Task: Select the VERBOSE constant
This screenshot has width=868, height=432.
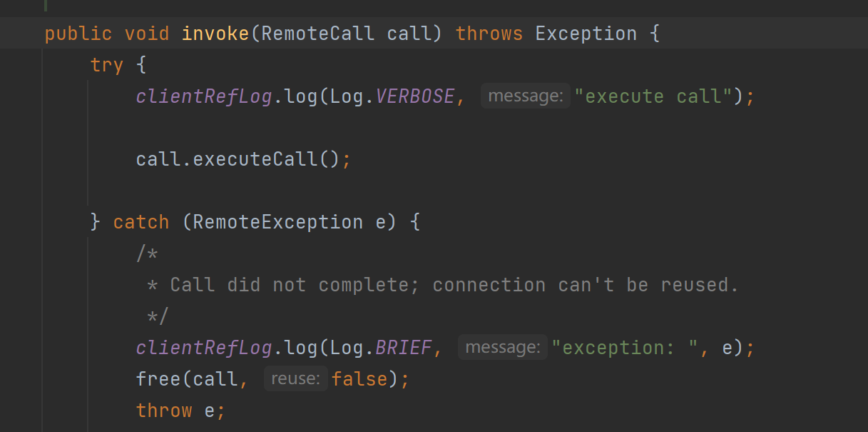Action: coord(414,96)
